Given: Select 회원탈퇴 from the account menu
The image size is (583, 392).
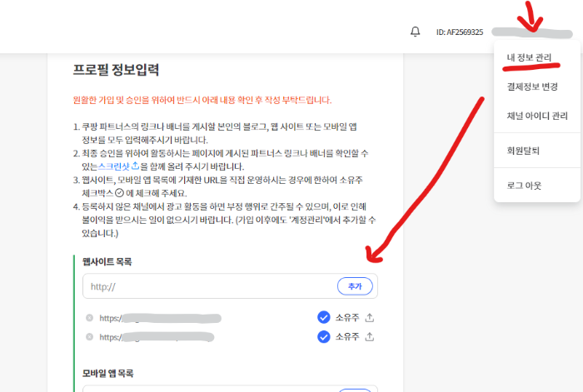Looking at the screenshot, I should (524, 151).
